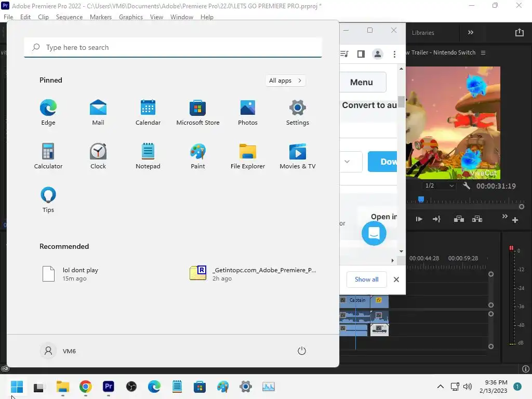The image size is (532, 399).
Task: Open recommended Getintopc Adobe Premiere file
Action: (253, 274)
